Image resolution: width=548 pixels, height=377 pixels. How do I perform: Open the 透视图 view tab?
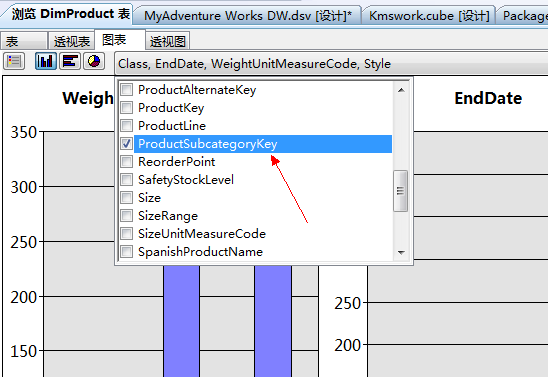168,41
